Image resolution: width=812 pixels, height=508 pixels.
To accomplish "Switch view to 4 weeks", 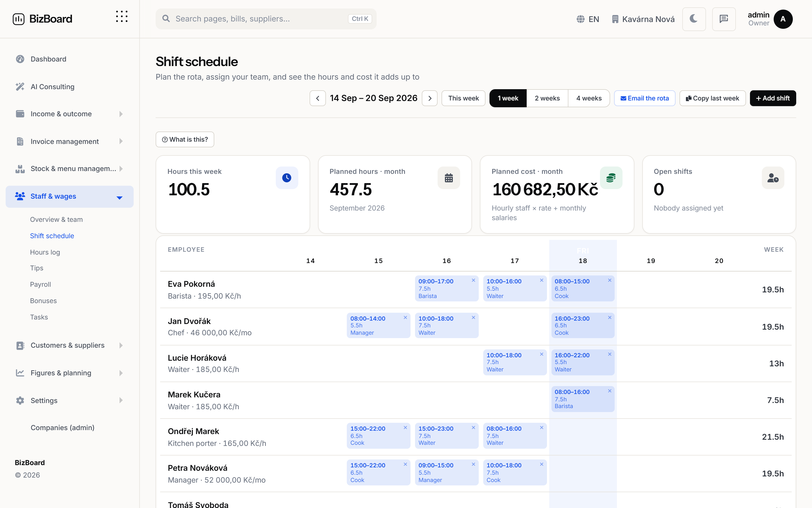I will coord(589,98).
